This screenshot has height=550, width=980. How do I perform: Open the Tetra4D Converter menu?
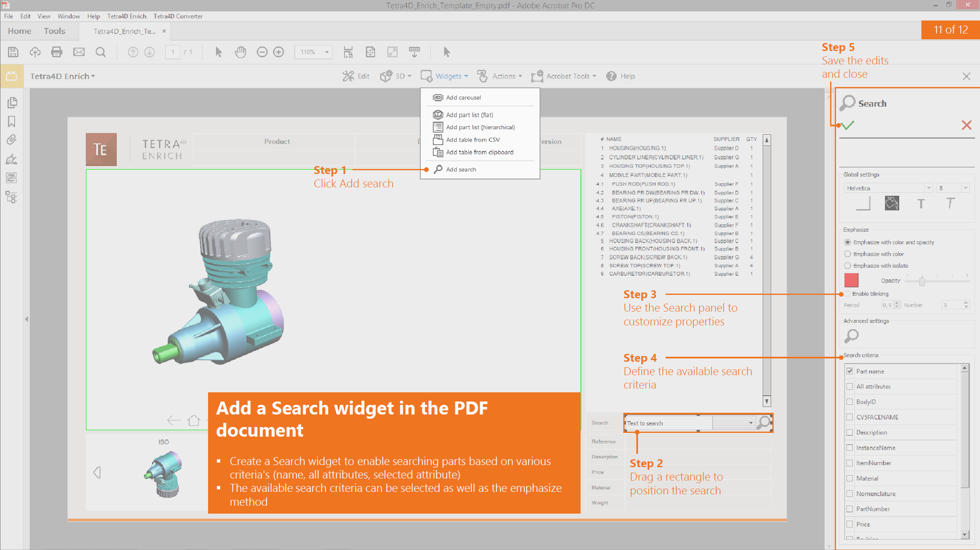coord(178,16)
